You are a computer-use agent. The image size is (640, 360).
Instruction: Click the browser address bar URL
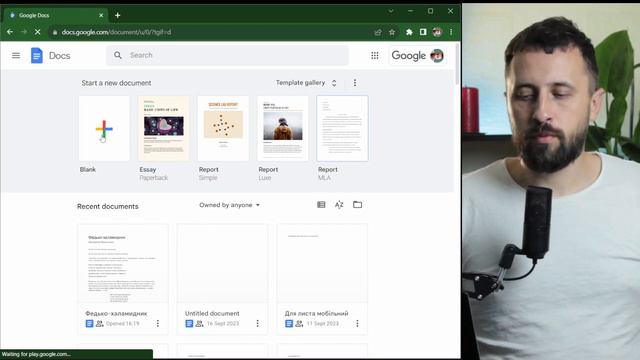coord(116,32)
